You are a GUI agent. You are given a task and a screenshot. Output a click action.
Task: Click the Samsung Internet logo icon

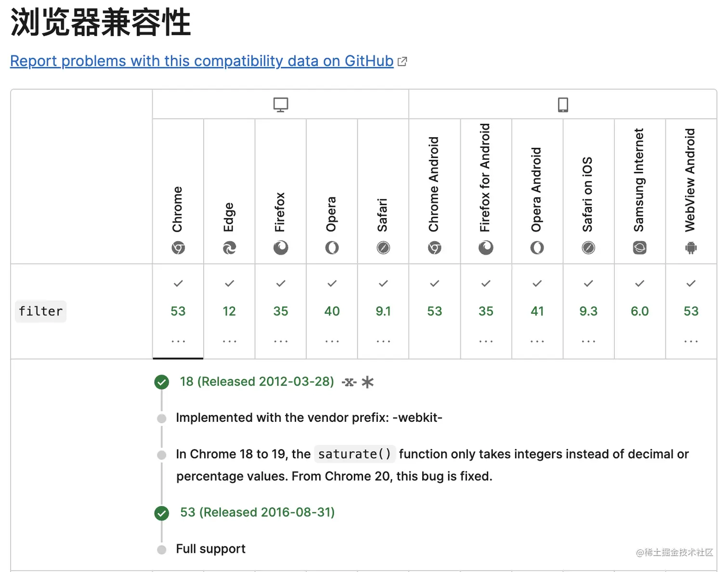tap(639, 248)
